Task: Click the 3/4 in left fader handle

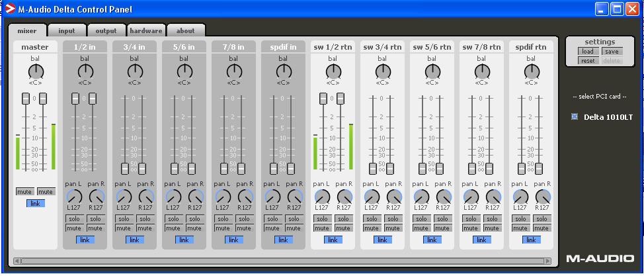Action: (x=125, y=169)
